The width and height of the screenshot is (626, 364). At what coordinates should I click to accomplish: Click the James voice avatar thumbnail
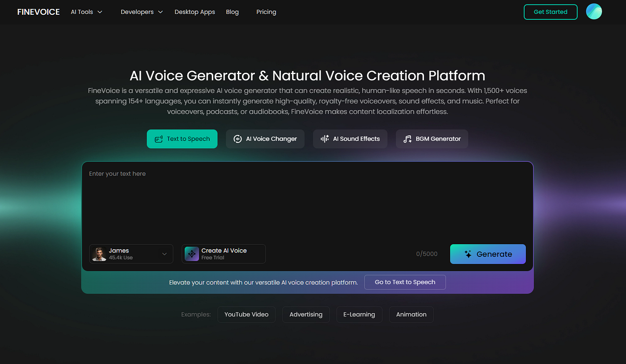pyautogui.click(x=99, y=254)
